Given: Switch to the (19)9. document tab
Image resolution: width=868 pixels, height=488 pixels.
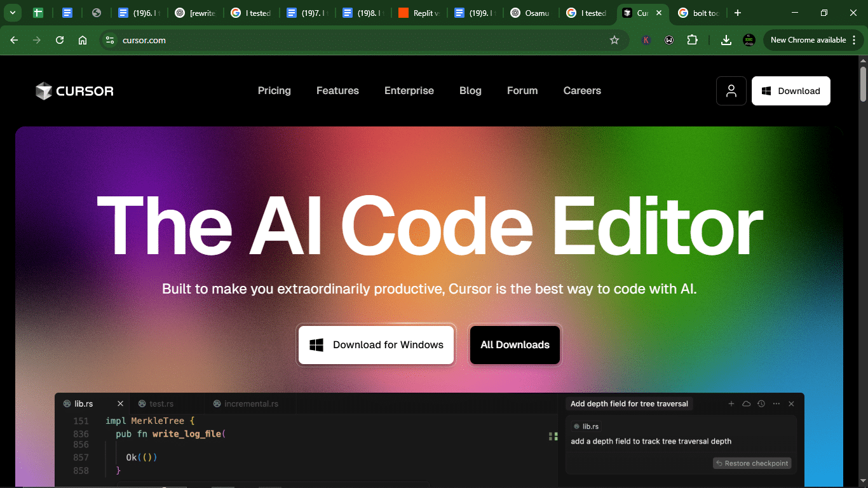Looking at the screenshot, I should pyautogui.click(x=474, y=13).
